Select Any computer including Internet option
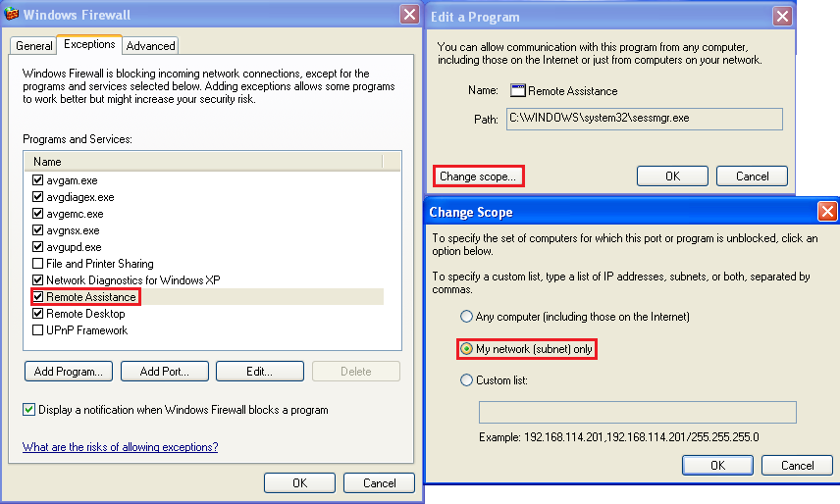The width and height of the screenshot is (840, 504). tap(466, 316)
